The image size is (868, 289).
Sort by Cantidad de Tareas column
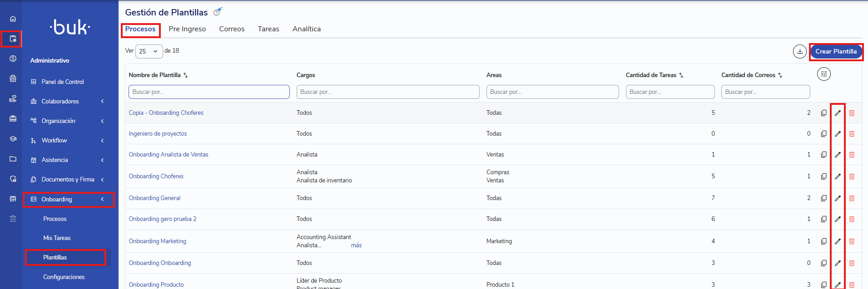681,75
